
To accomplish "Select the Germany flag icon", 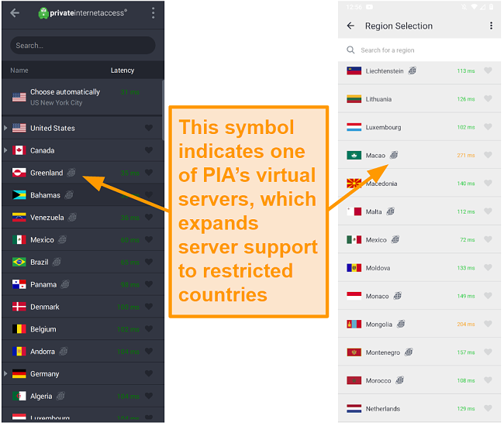I will 19,373.
